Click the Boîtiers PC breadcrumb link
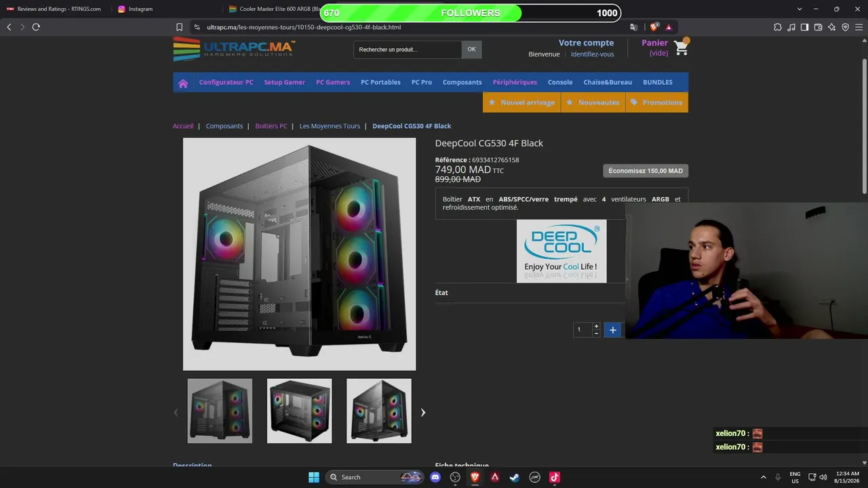 (271, 126)
